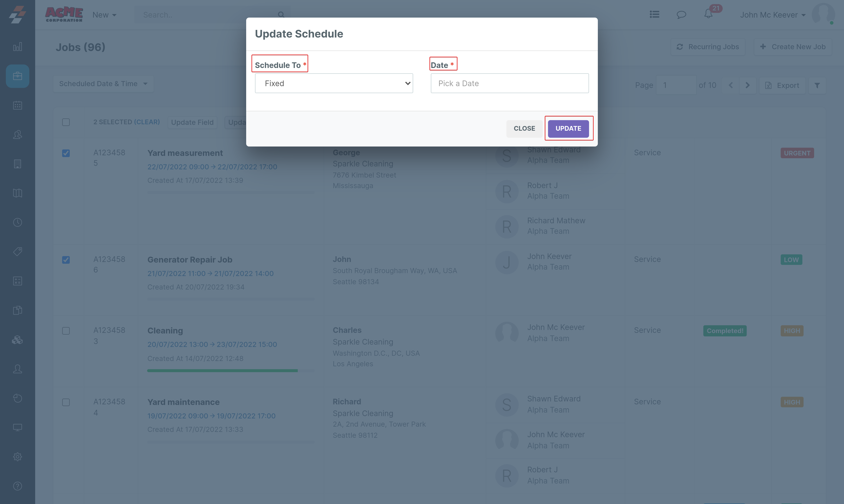The width and height of the screenshot is (844, 504).
Task: Check the Cleaning job checkbox
Action: pyautogui.click(x=66, y=331)
